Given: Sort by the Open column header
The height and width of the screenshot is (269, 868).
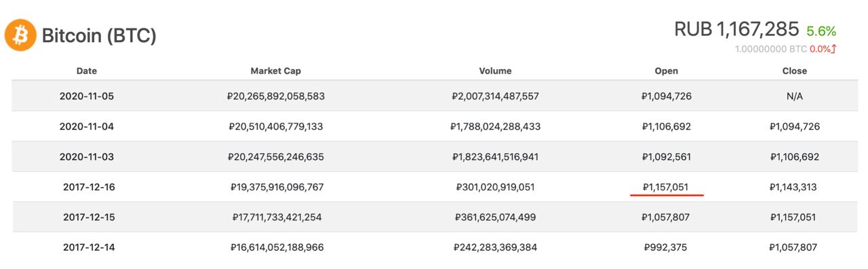Looking at the screenshot, I should 667,70.
